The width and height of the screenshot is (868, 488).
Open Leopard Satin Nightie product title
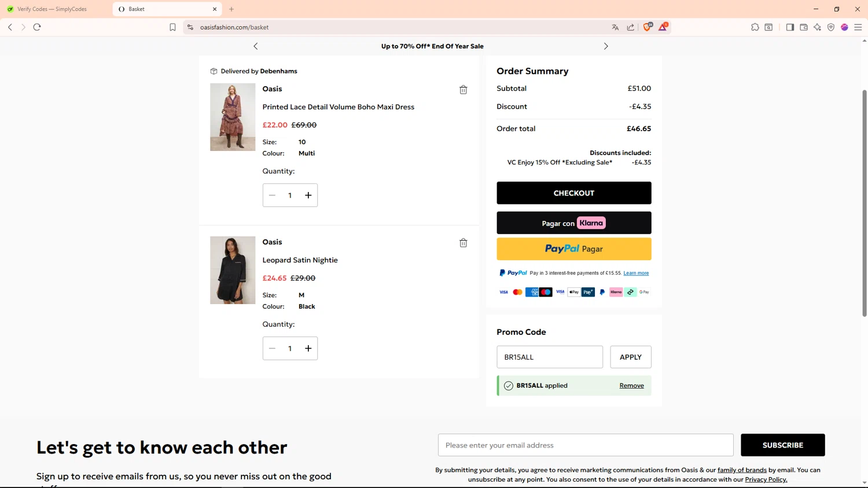pos(300,260)
